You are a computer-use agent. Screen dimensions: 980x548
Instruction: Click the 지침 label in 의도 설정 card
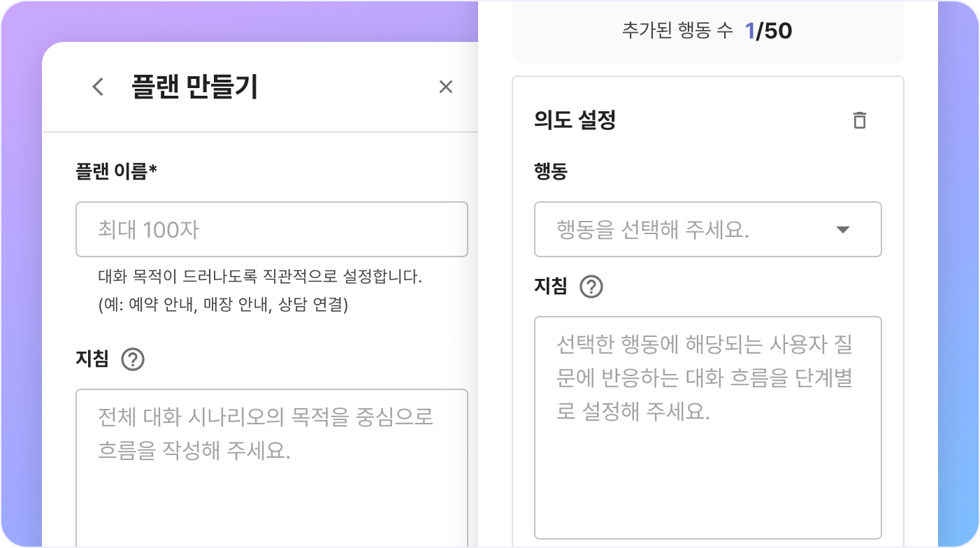(x=551, y=286)
